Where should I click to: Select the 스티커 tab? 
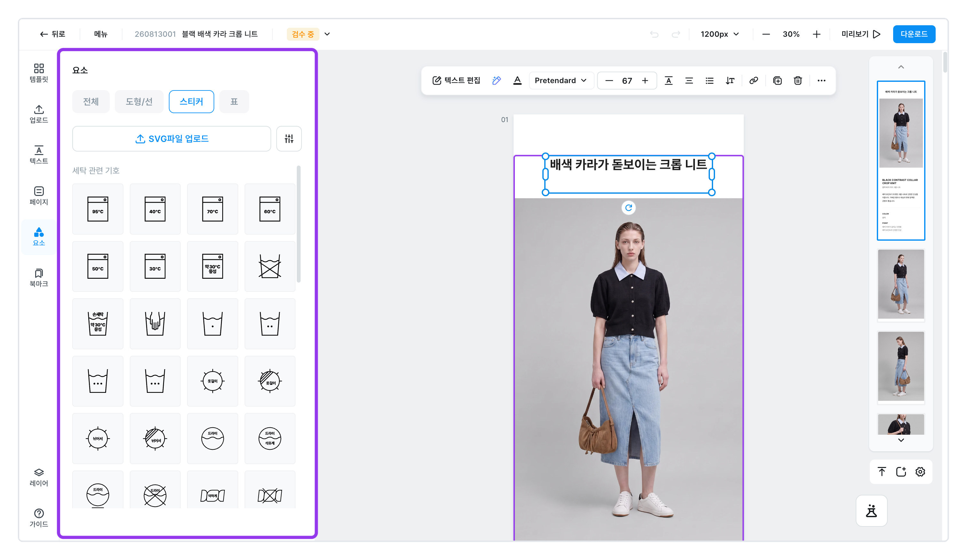coord(191,102)
